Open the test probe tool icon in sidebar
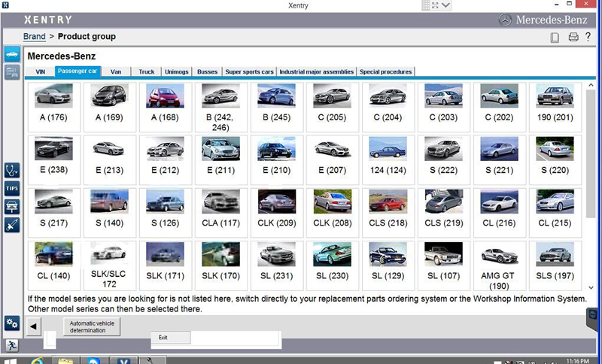 12,225
